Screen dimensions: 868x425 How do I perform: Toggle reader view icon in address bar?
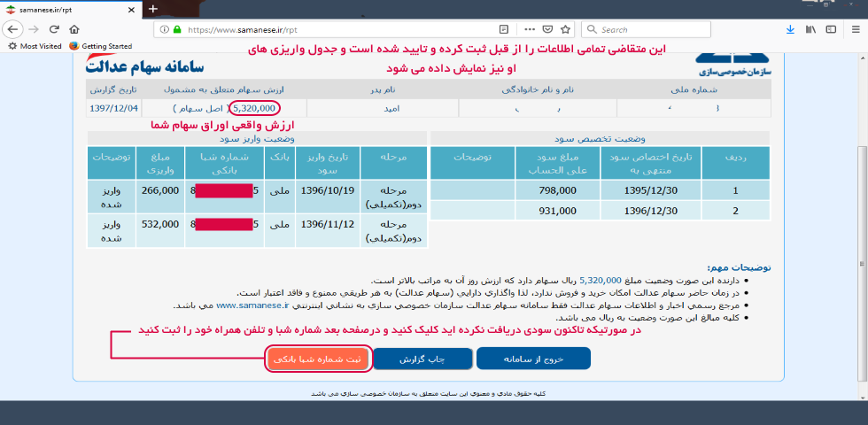pyautogui.click(x=503, y=28)
